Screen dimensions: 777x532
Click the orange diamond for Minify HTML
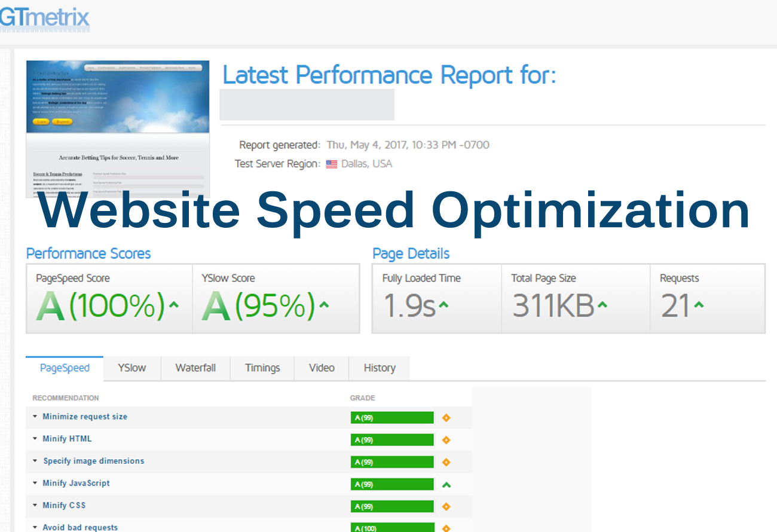(446, 440)
